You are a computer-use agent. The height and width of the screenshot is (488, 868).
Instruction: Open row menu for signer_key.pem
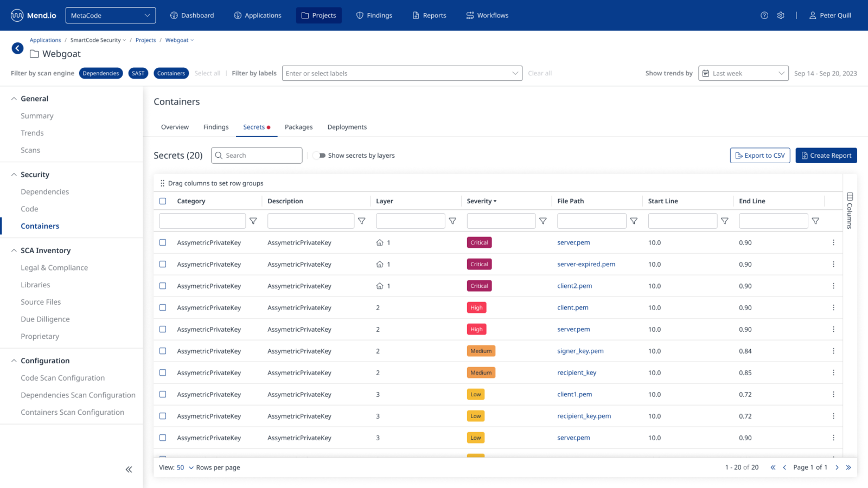833,351
